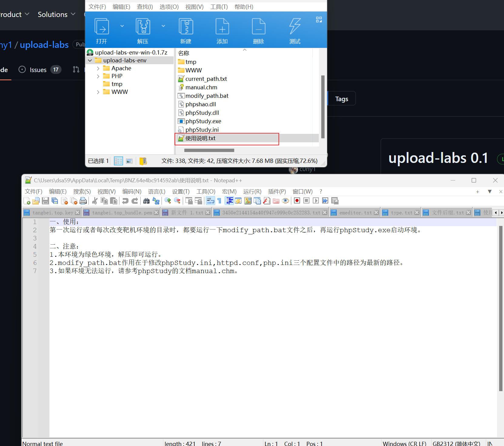Click the Copy icon in Notepad++ toolbar

coord(104,201)
